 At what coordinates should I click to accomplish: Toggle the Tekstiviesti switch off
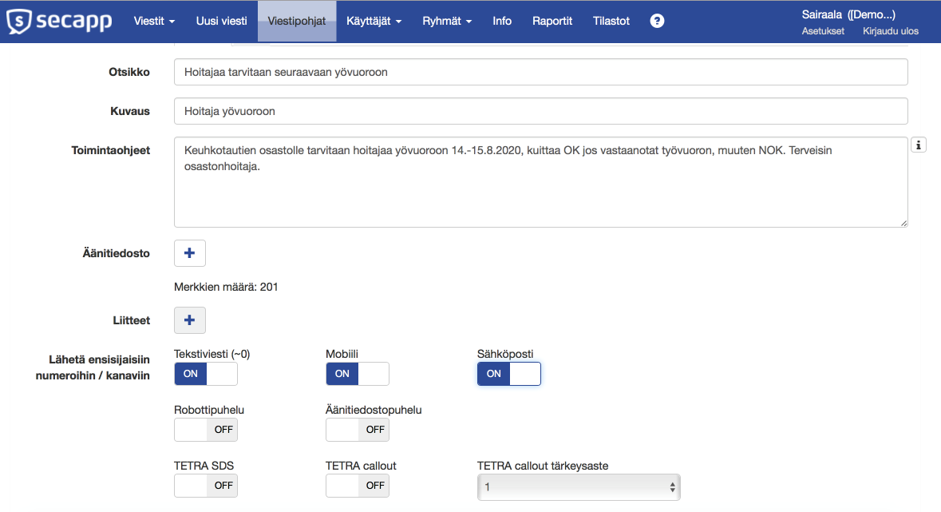tap(206, 374)
